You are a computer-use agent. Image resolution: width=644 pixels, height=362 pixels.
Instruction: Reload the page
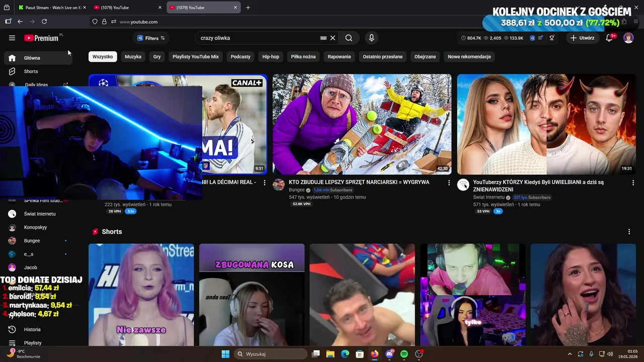pos(44,22)
